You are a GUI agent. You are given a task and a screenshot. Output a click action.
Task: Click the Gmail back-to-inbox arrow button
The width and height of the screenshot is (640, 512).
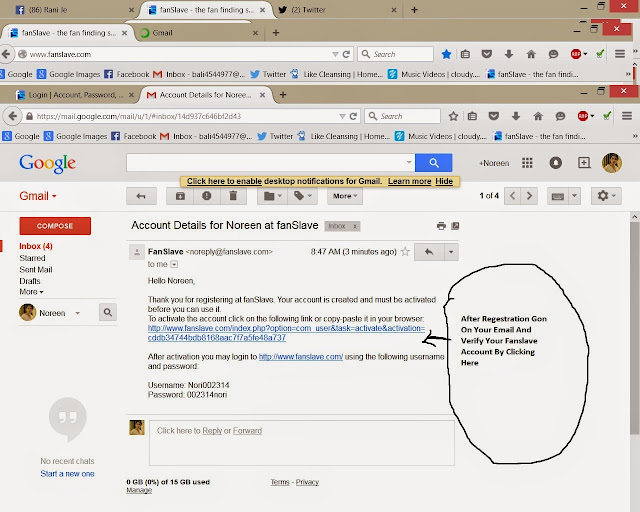pos(141,196)
